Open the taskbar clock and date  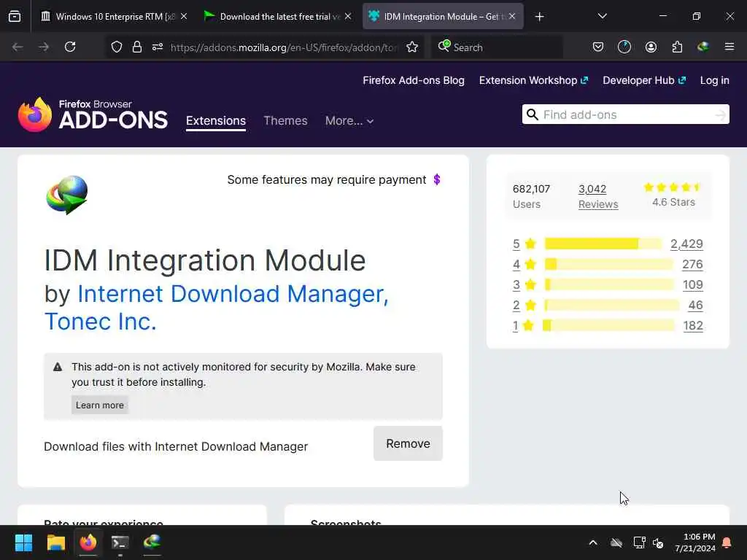[x=695, y=542]
